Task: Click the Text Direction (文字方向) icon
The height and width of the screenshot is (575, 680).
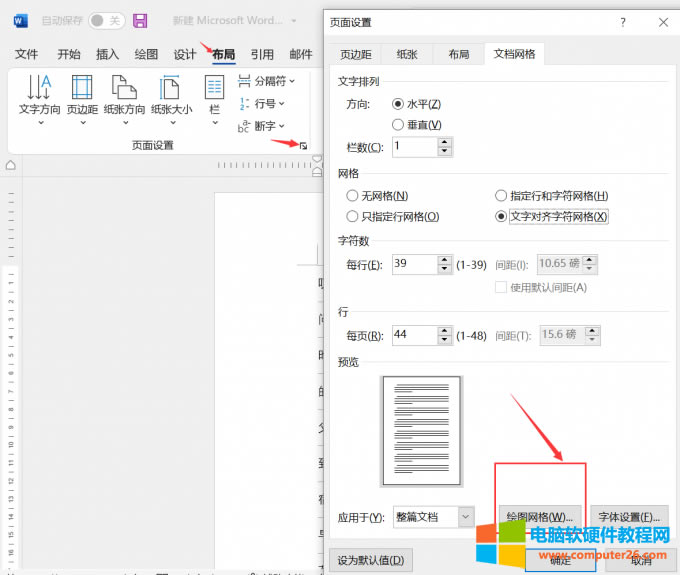Action: pos(40,90)
